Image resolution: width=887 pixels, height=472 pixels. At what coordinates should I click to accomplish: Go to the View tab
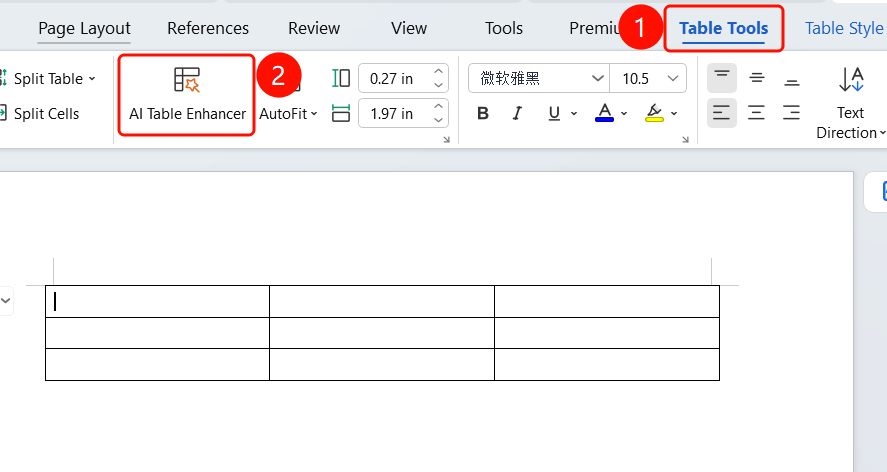click(x=409, y=28)
